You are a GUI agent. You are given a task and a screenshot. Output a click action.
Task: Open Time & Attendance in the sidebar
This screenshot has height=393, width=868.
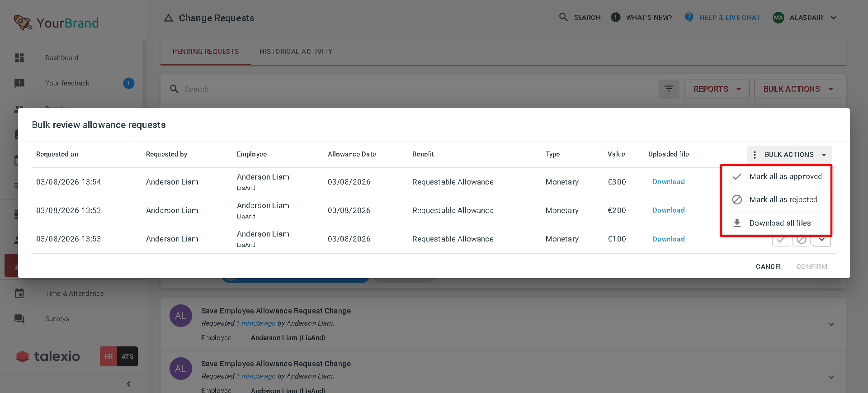click(x=75, y=294)
